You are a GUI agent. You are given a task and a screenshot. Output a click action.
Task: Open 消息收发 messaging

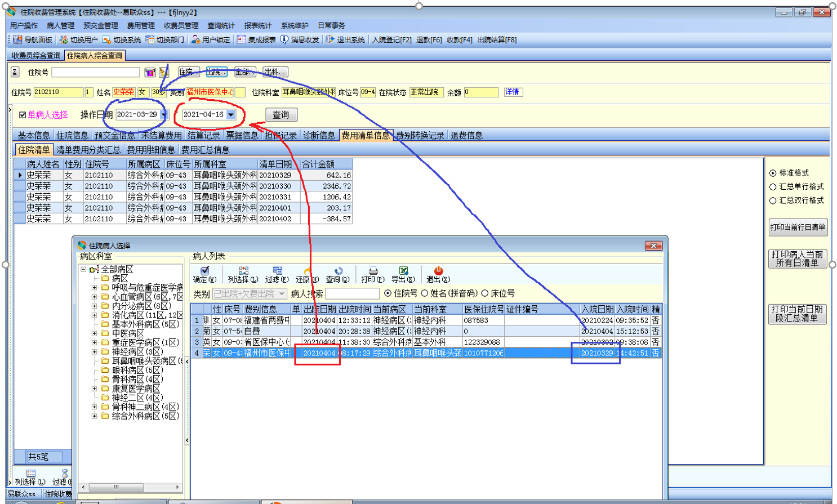pyautogui.click(x=300, y=39)
